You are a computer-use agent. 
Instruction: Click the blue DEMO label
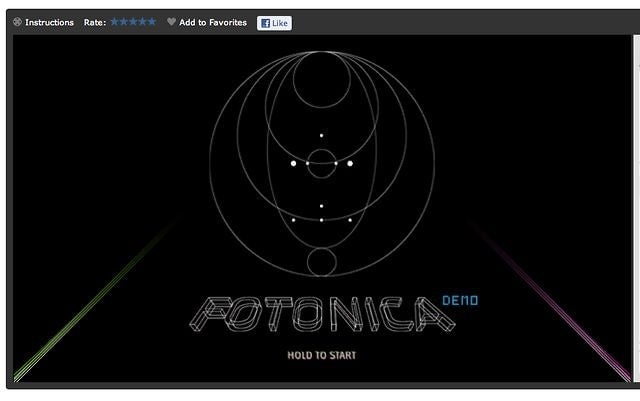pos(460,300)
